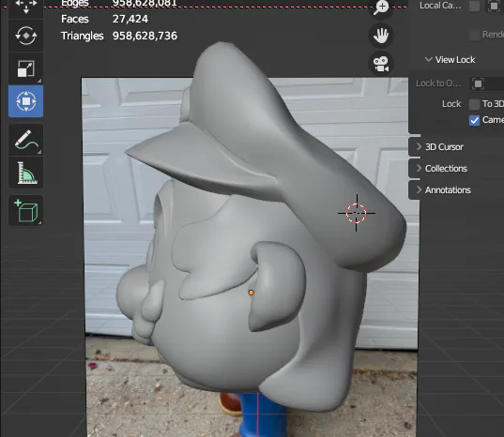Toggle the Local Camera checkbox
Viewport: 504px width, 437px height.
[474, 6]
